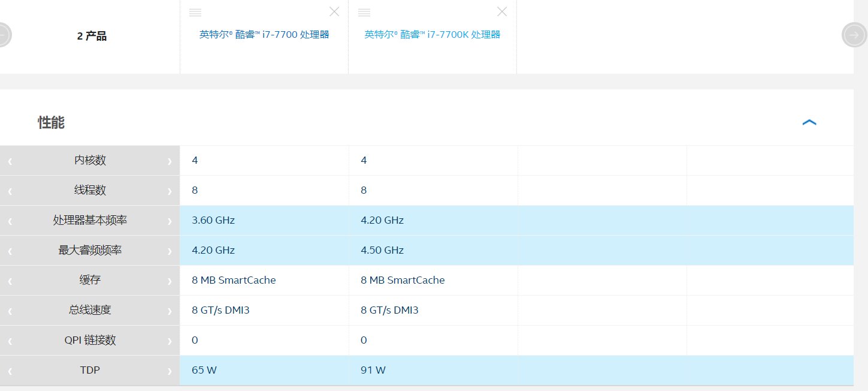
Task: Click the drag handle above i7-7700K
Action: click(x=365, y=11)
